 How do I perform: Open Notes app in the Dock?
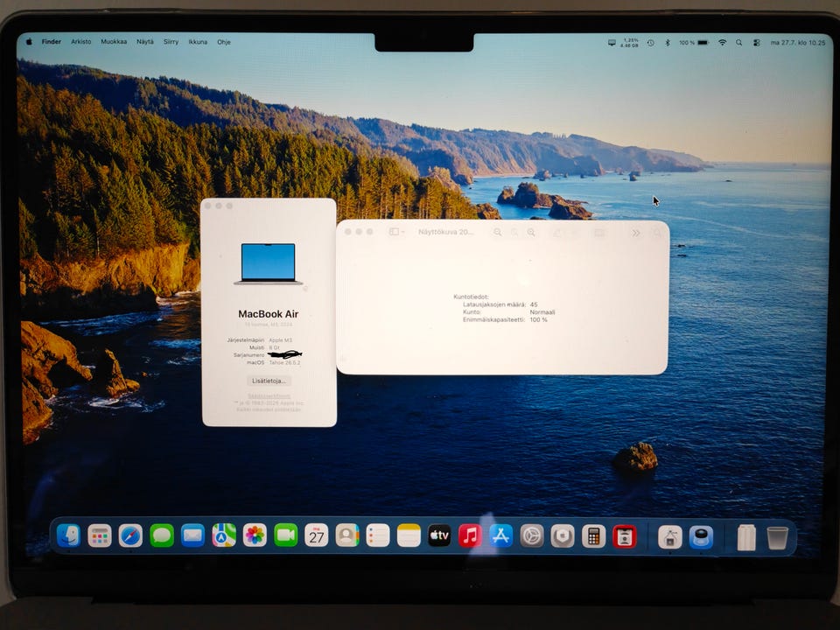coord(409,535)
